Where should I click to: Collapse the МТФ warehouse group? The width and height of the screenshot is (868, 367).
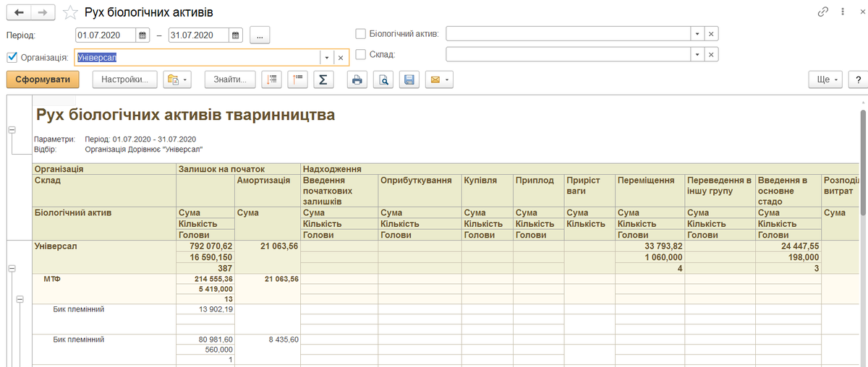point(20,299)
